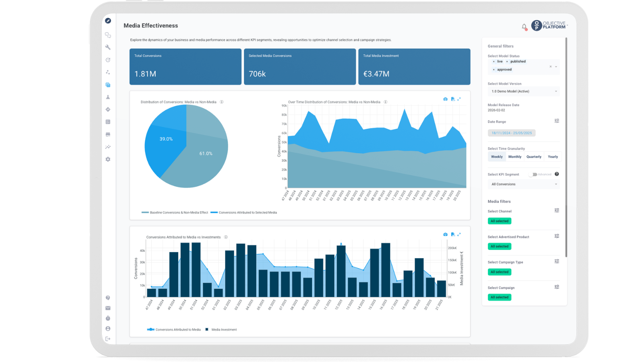Select Yearly time granularity
This screenshot has height=362, width=644.
point(553,157)
